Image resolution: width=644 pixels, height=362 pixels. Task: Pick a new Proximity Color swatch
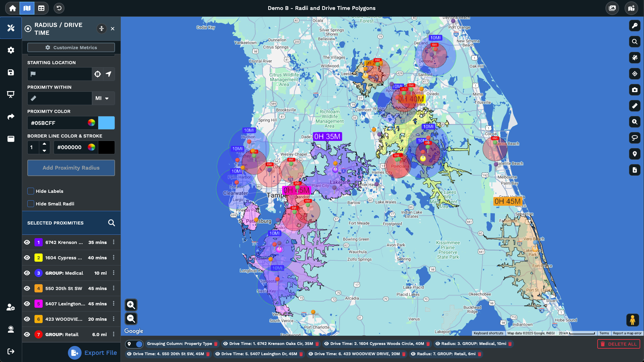[x=106, y=123]
